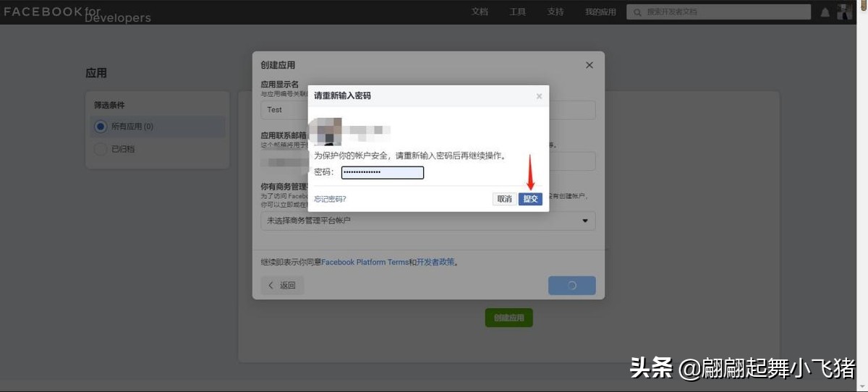The height and width of the screenshot is (392, 868).
Task: Click the 返回 back button
Action: click(x=282, y=286)
